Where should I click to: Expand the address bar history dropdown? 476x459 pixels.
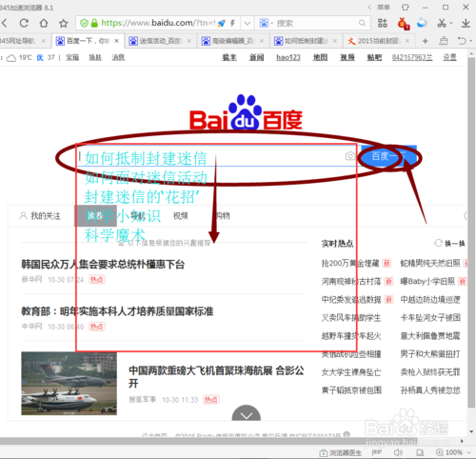(248, 23)
